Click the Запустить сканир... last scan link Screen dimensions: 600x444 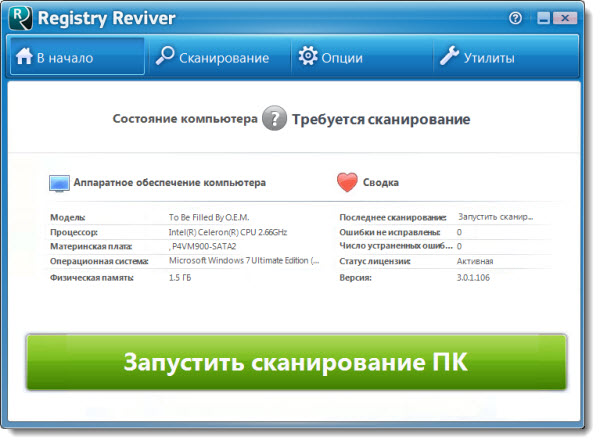pyautogui.click(x=495, y=217)
